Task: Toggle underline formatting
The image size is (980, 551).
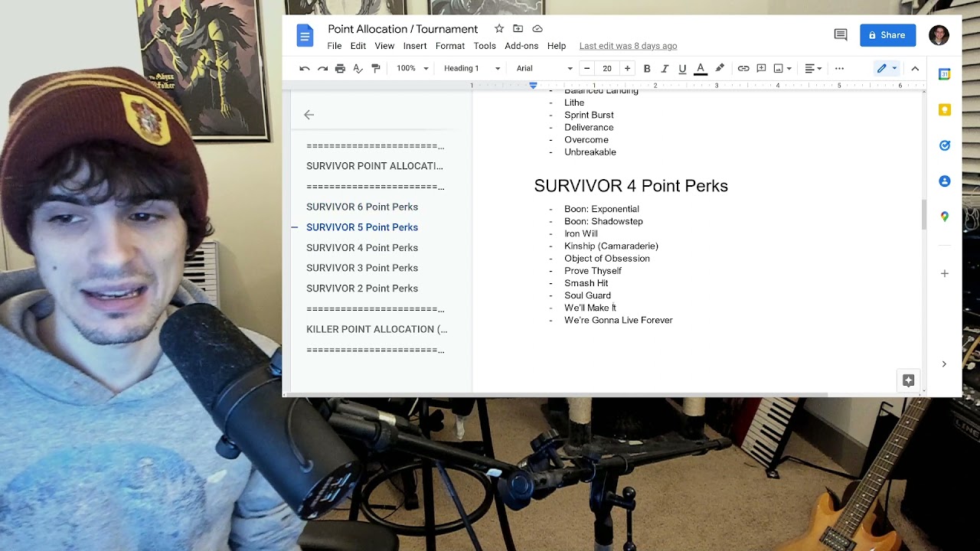Action: point(681,68)
